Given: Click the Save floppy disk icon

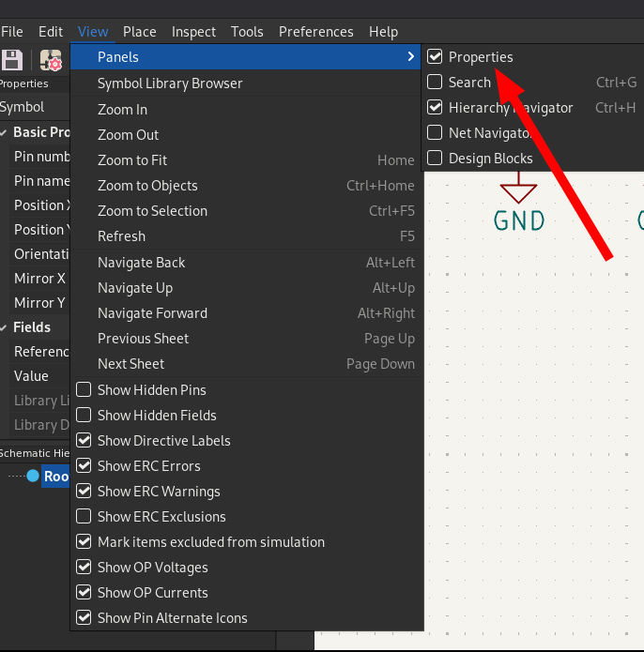Looking at the screenshot, I should pyautogui.click(x=11, y=61).
